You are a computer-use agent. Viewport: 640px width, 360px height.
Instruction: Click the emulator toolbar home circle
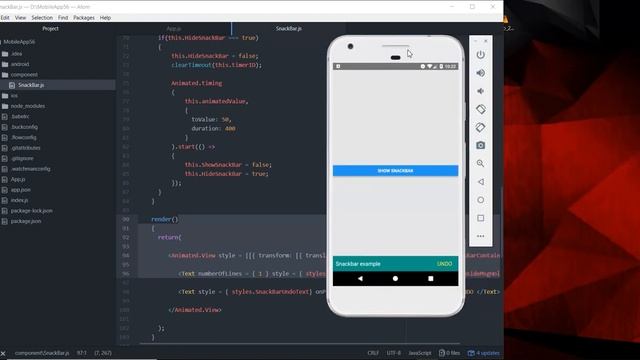(480, 200)
